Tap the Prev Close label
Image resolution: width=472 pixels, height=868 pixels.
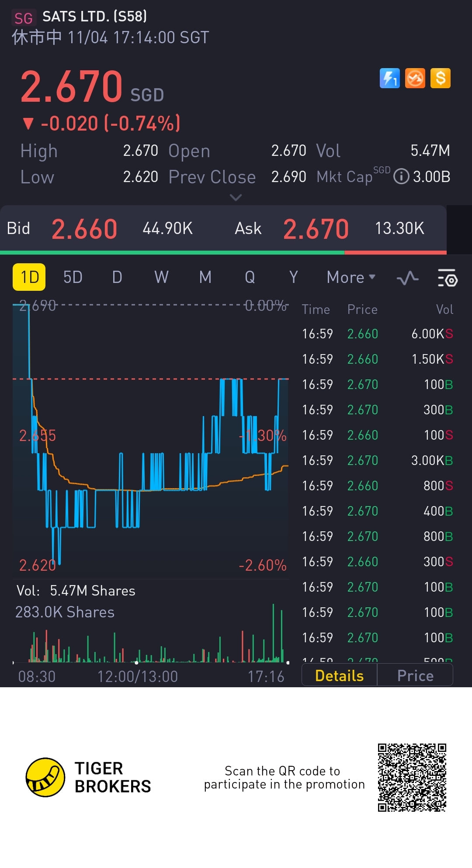pyautogui.click(x=212, y=177)
